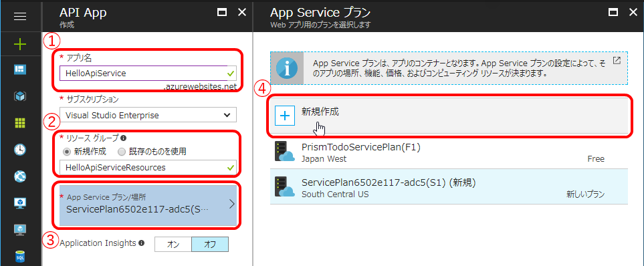Screen dimensions: 644x266
Task: Open the Recent clock icon
Action: tap(20, 150)
